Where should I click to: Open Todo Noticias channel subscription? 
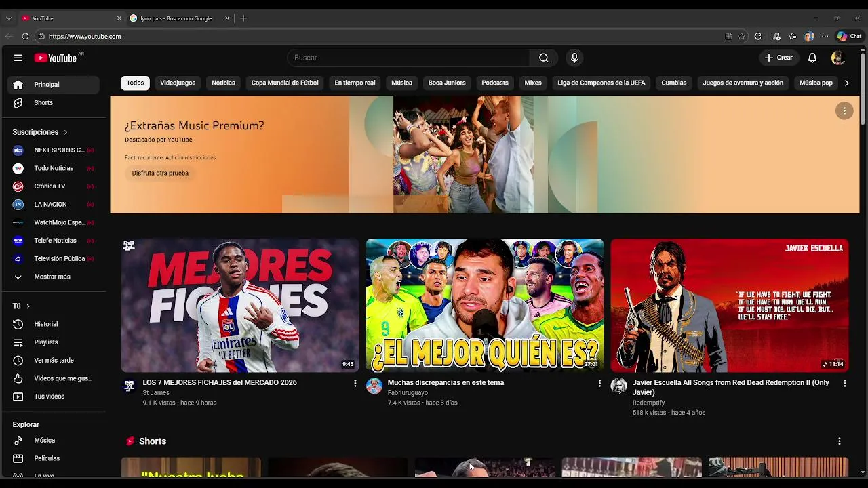(x=54, y=168)
